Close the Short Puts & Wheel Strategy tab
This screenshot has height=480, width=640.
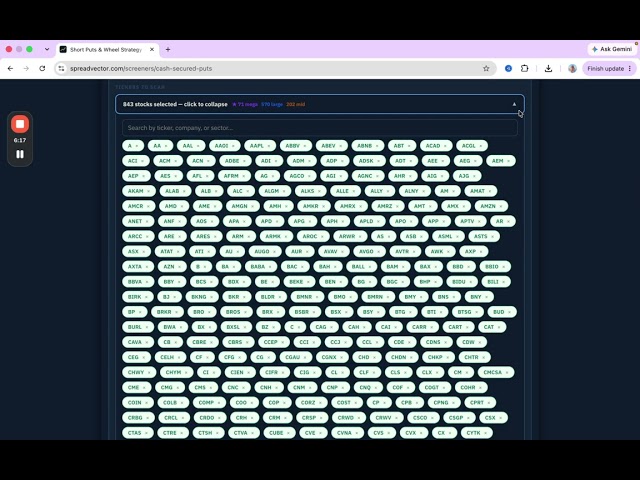(x=152, y=49)
